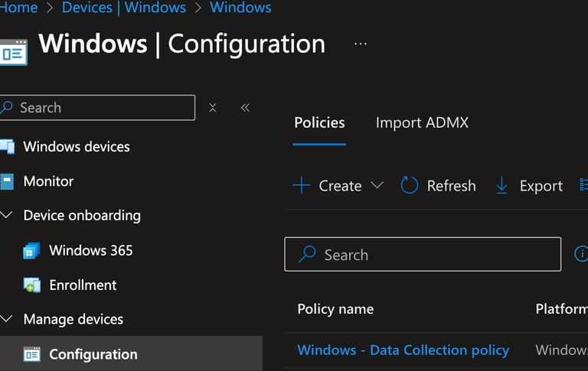Image resolution: width=588 pixels, height=371 pixels.
Task: Switch to the Policies tab
Action: tap(319, 123)
